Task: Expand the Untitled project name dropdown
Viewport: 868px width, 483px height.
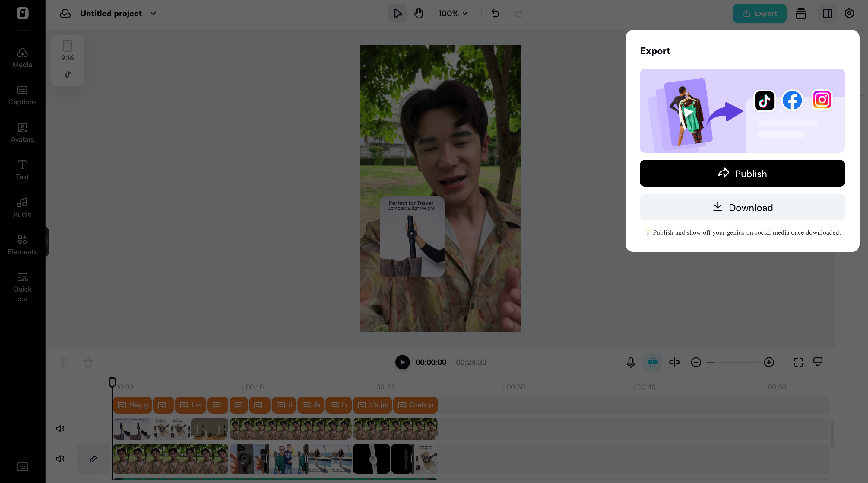Action: 153,14
